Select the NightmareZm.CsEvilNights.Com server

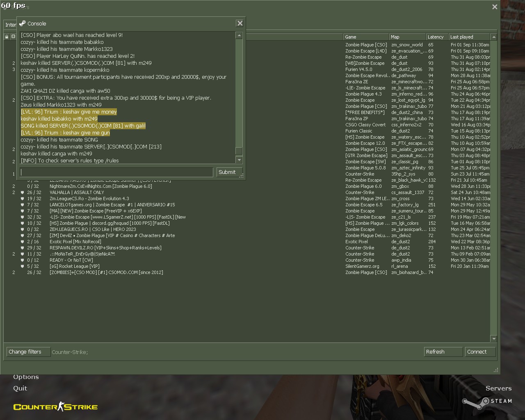tap(247, 186)
